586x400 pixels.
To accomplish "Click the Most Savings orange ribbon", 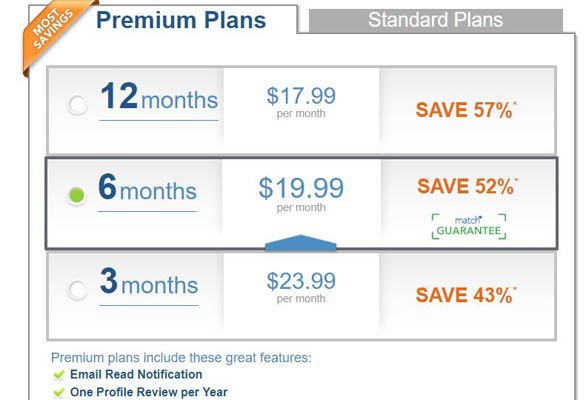I will pyautogui.click(x=52, y=32).
